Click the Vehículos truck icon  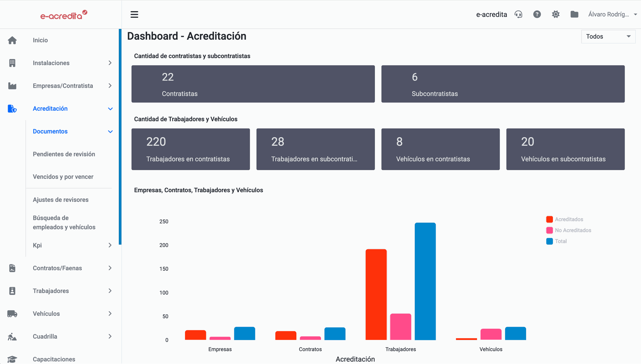12,314
